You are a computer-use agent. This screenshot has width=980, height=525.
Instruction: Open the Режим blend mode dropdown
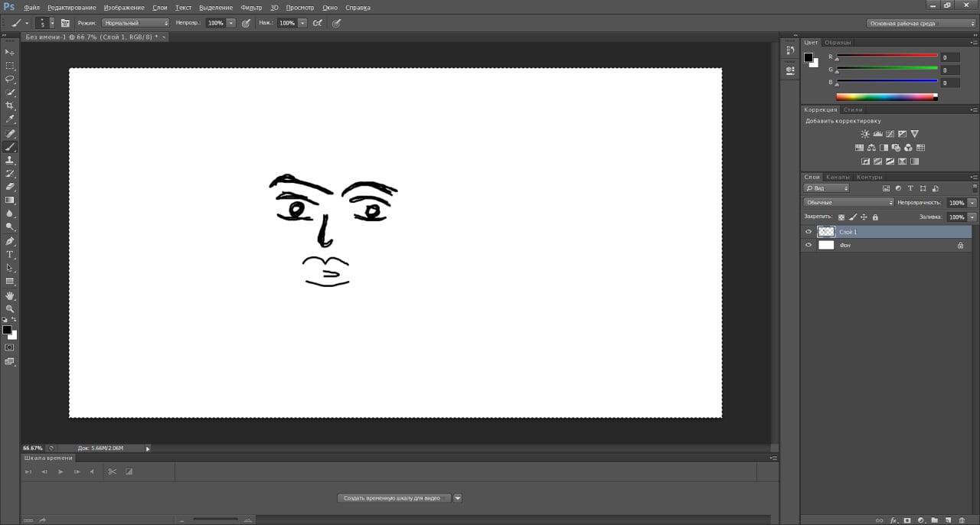pyautogui.click(x=136, y=23)
